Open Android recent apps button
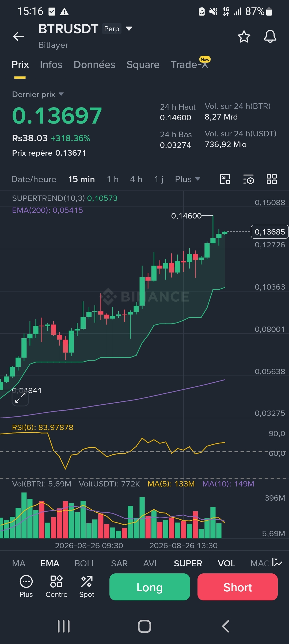The width and height of the screenshot is (289, 644). coord(64,626)
